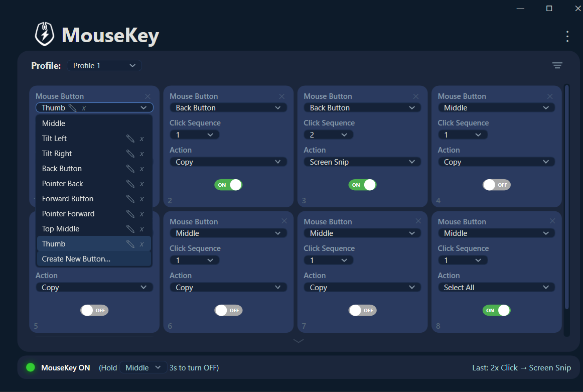This screenshot has height=392, width=583.
Task: Click the Last: 2x Click Screen Snip link
Action: [x=521, y=367]
